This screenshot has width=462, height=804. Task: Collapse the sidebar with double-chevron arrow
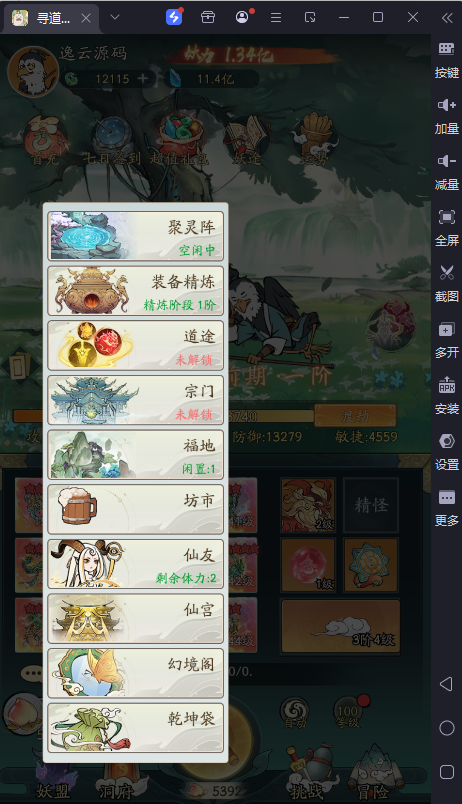(x=447, y=18)
